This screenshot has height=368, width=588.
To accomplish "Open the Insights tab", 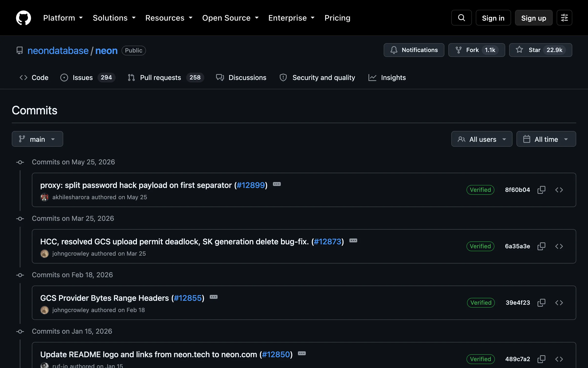I will click(x=387, y=78).
